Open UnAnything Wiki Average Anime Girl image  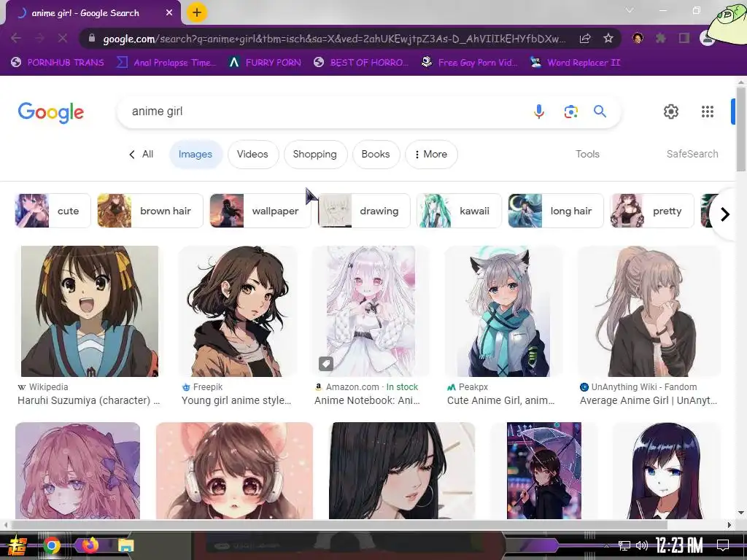click(x=649, y=311)
